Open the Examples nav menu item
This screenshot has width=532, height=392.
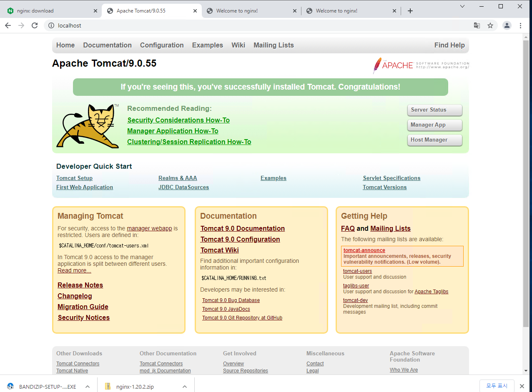point(208,45)
